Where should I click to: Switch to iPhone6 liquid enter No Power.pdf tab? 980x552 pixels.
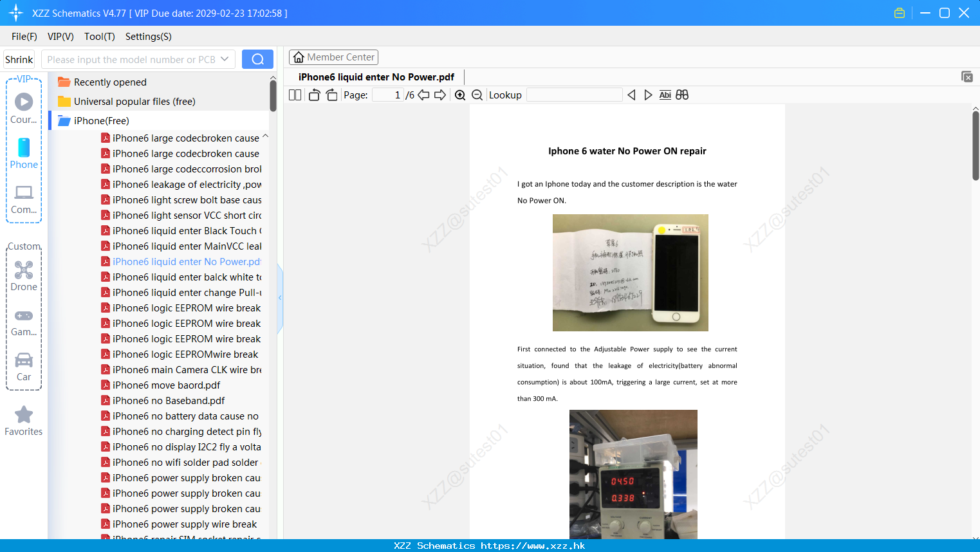pos(376,77)
